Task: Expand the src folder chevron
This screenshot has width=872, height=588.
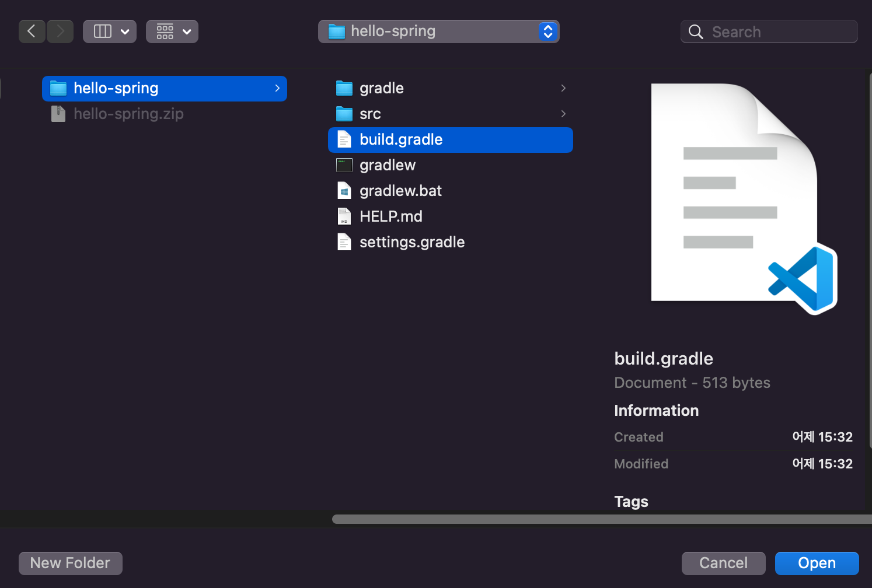Action: click(563, 114)
